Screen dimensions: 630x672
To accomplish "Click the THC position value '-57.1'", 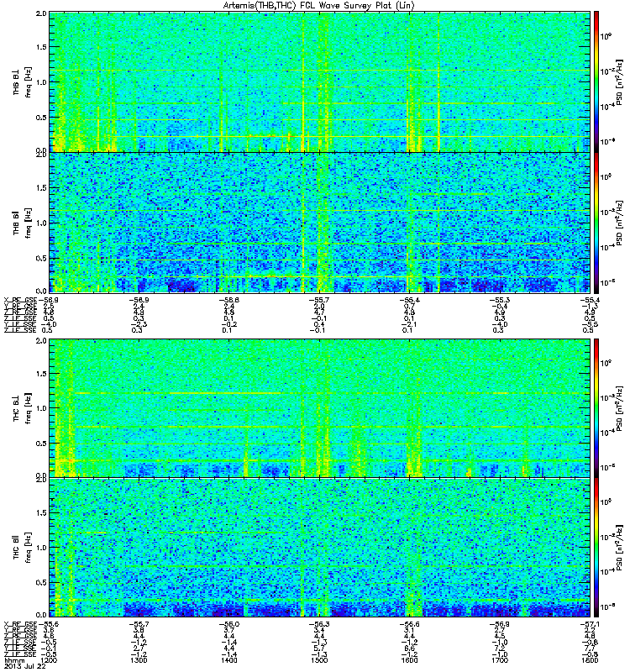I will click(591, 624).
